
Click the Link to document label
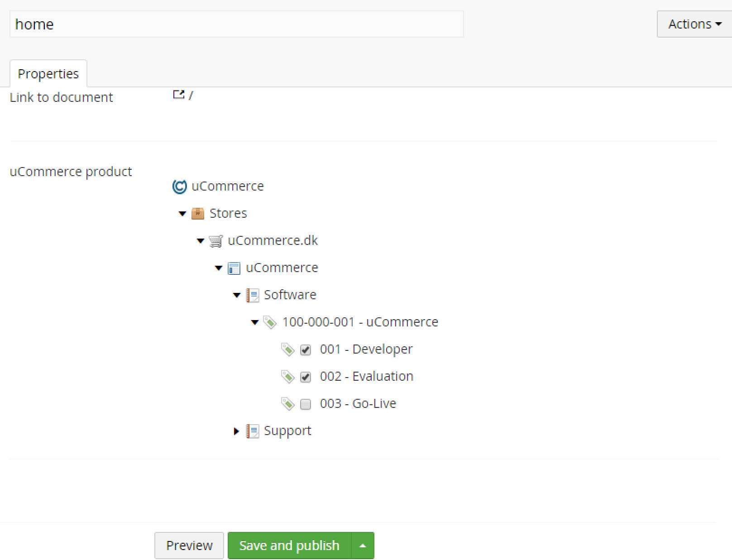[x=62, y=97]
